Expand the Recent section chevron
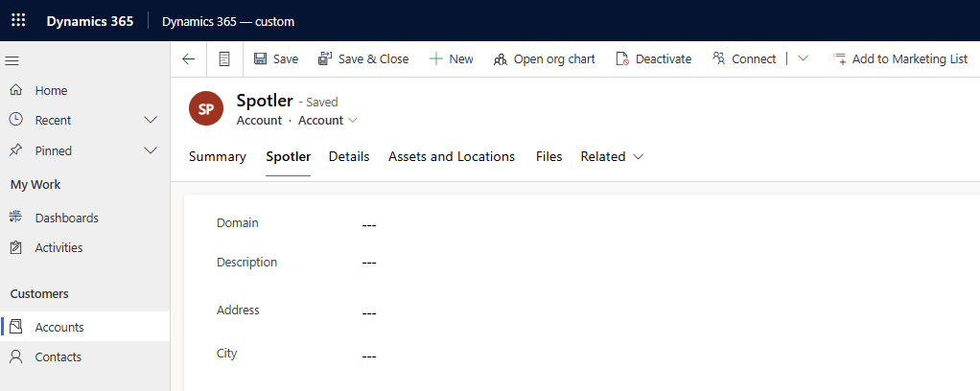980x391 pixels. pos(151,120)
